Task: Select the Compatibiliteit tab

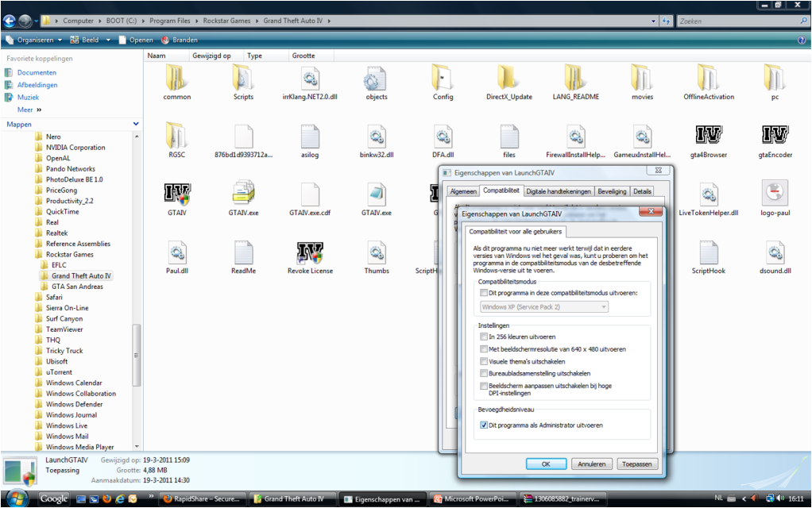Action: coord(501,190)
